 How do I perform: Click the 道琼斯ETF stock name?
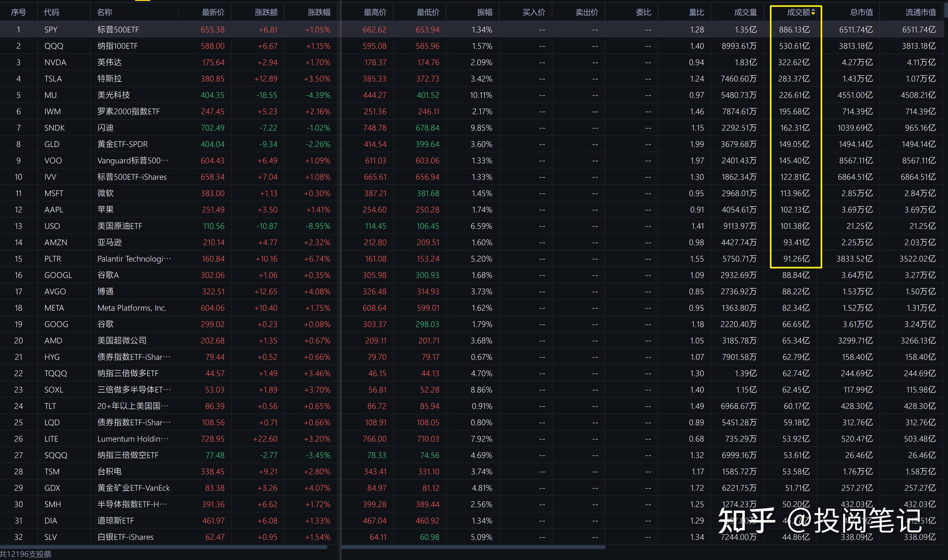(116, 521)
